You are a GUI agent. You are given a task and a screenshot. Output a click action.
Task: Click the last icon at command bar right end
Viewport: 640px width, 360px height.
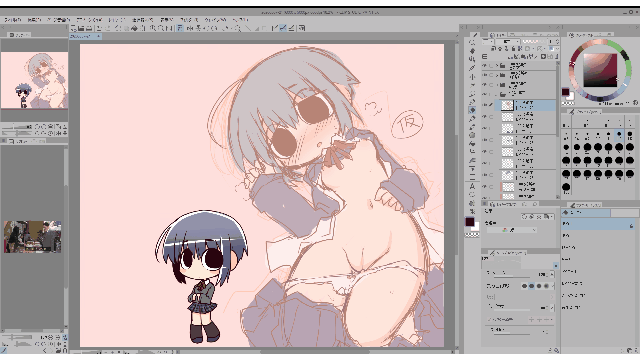coord(302,28)
